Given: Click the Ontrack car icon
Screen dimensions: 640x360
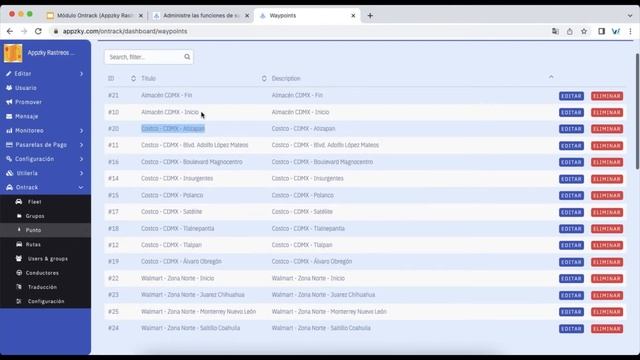Looking at the screenshot, I should point(9,187).
